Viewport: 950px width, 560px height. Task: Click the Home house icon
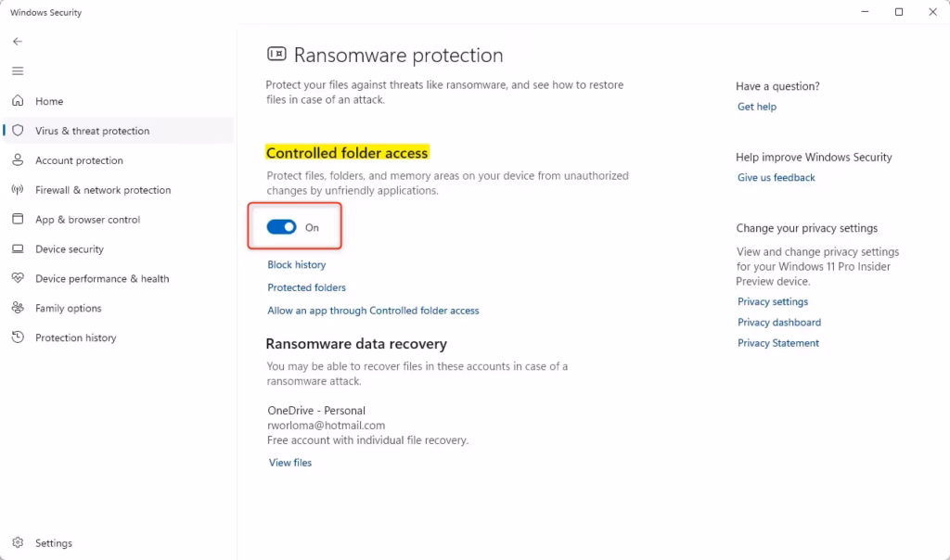[x=18, y=101]
